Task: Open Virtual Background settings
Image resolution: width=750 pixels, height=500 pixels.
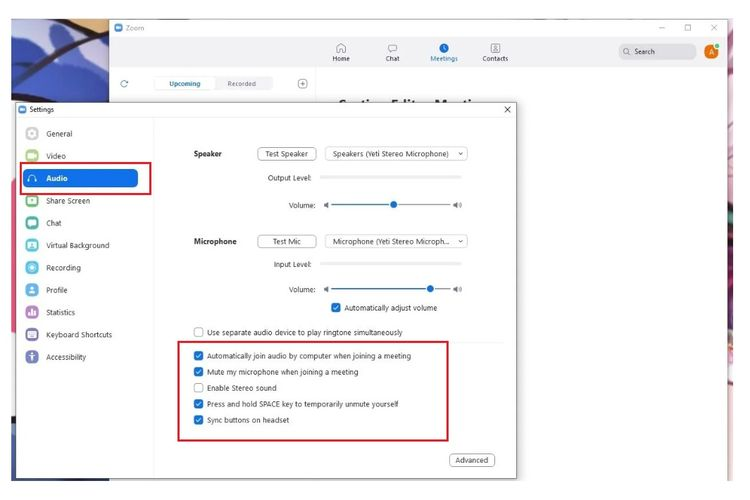Action: coord(77,245)
